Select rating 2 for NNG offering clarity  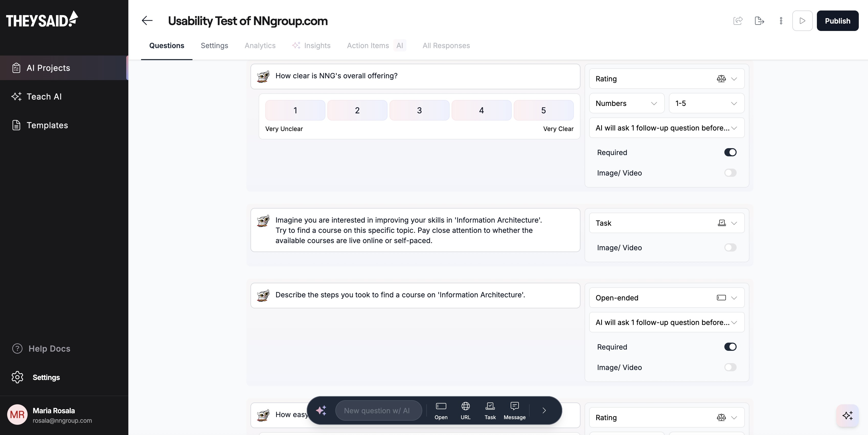[357, 110]
